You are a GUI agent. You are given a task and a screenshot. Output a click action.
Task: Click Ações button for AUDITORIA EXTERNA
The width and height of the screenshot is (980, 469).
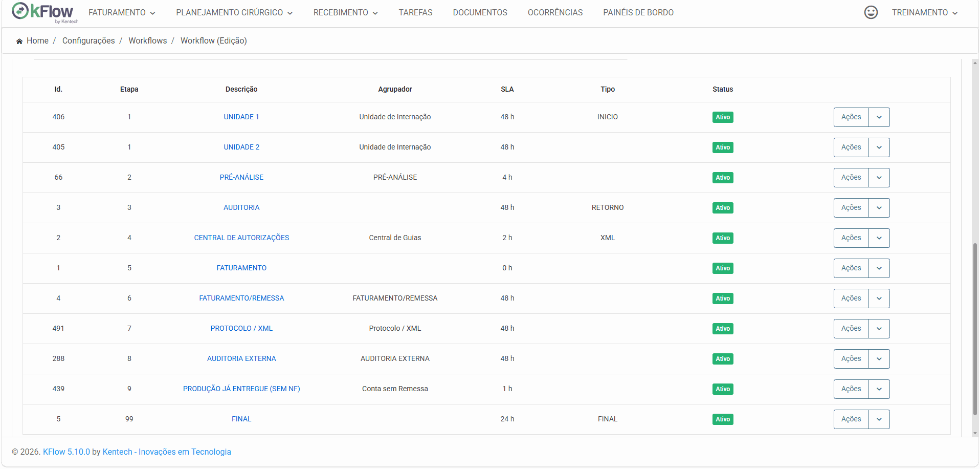pyautogui.click(x=851, y=359)
